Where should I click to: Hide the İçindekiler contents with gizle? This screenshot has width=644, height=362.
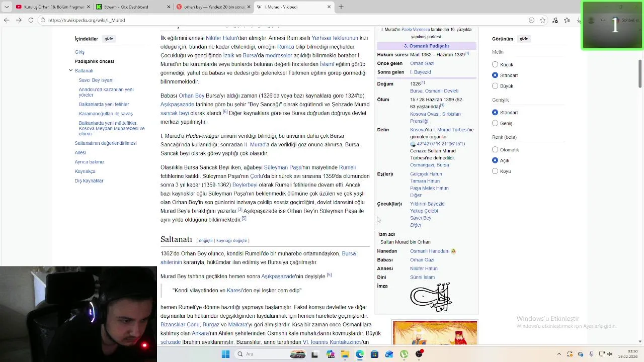click(x=109, y=39)
